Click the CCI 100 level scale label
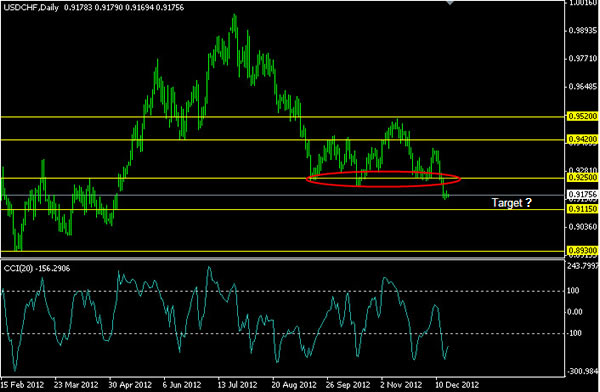The image size is (600, 392). coord(573,291)
